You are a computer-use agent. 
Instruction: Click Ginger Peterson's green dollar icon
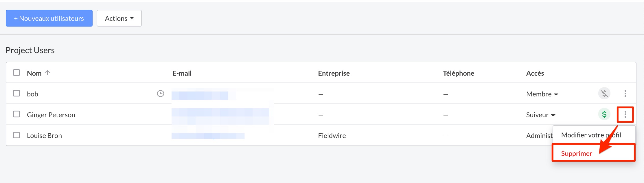pyautogui.click(x=604, y=114)
